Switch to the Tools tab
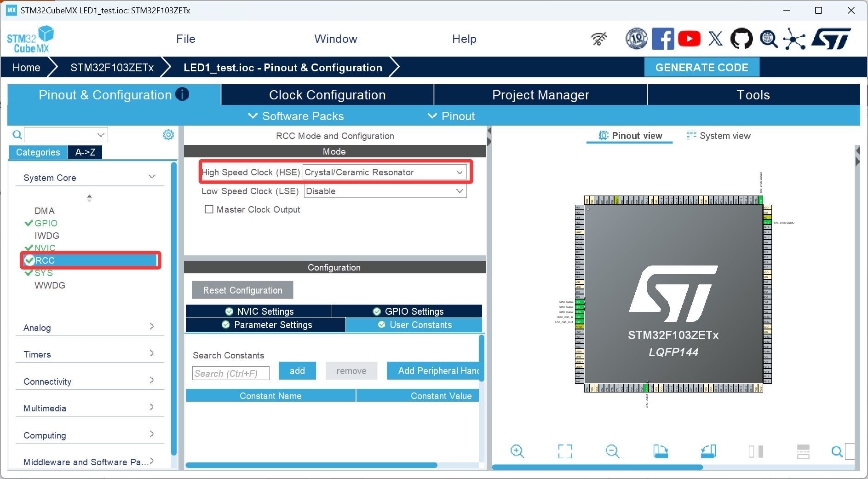 753,95
